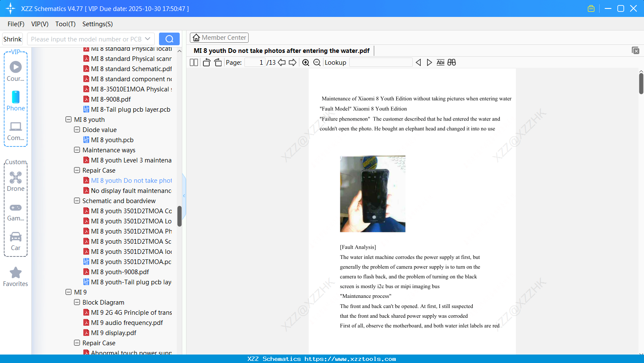Open the Drone category

16,181
